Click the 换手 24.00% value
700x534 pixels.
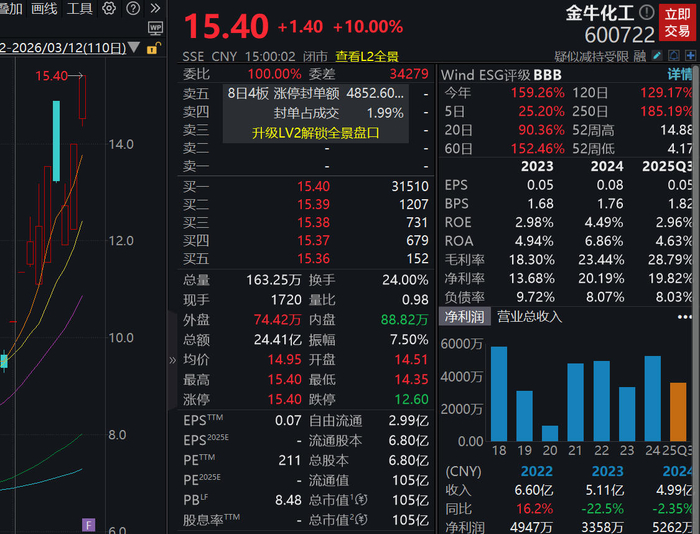(x=405, y=280)
